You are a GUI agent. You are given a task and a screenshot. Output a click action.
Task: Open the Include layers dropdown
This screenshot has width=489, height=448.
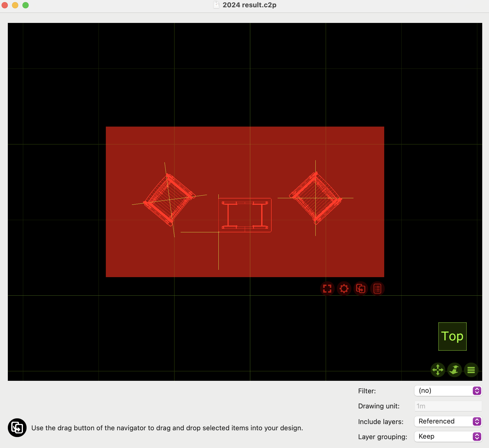(448, 421)
